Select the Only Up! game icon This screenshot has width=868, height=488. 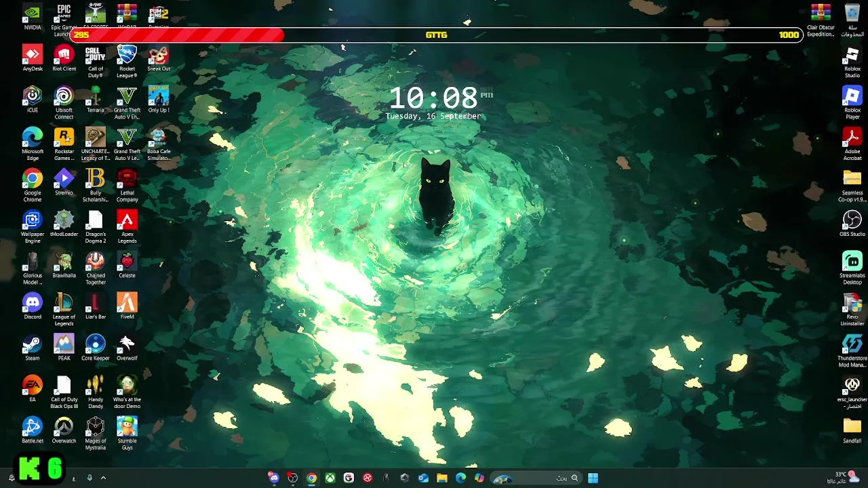[159, 100]
